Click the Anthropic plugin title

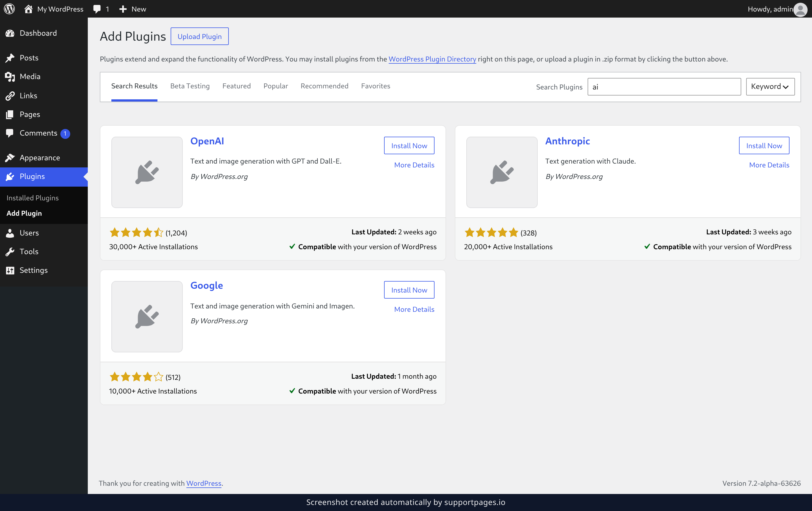point(568,141)
